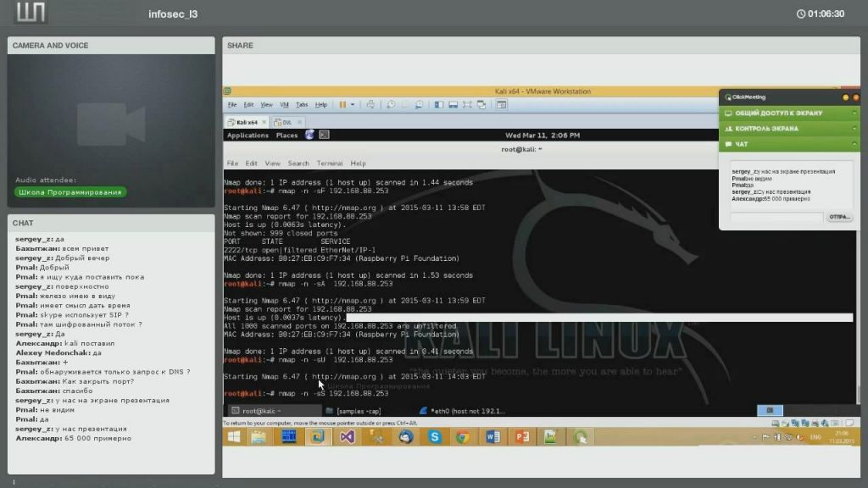Viewport: 868px width, 488px height.
Task: Open the VM menu in VMware
Action: [x=285, y=105]
